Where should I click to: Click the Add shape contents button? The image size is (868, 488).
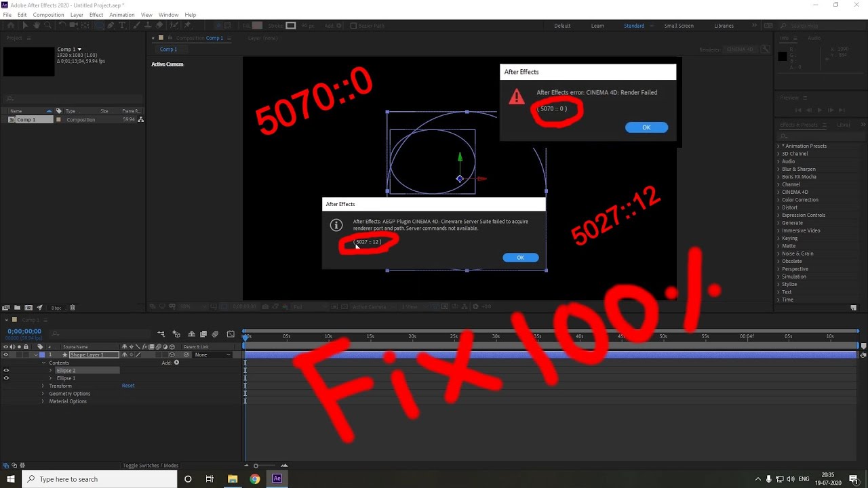tap(176, 363)
